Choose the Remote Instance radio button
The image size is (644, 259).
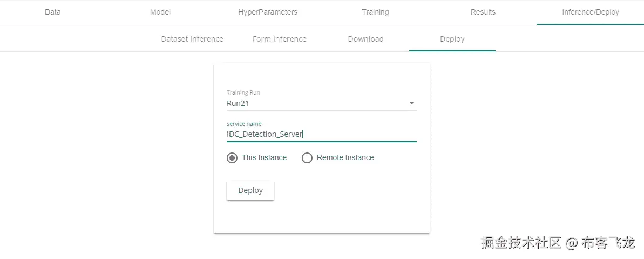coord(307,158)
